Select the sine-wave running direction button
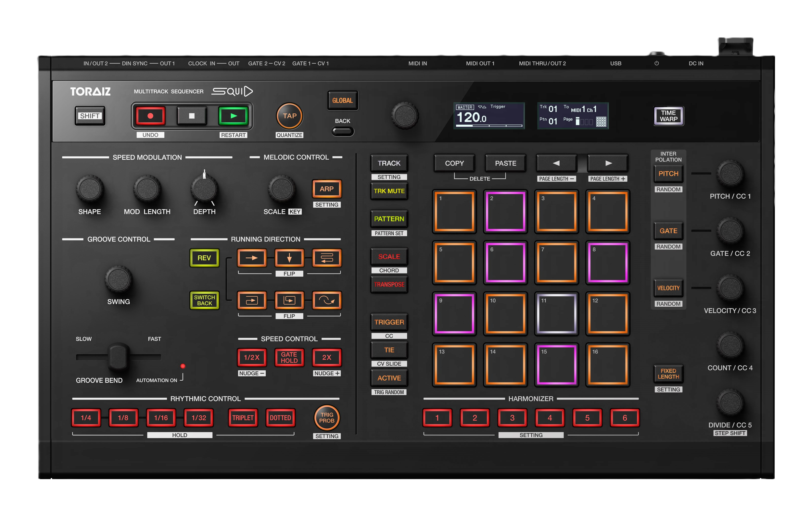Viewport: 812px width, 516px height. point(326,300)
